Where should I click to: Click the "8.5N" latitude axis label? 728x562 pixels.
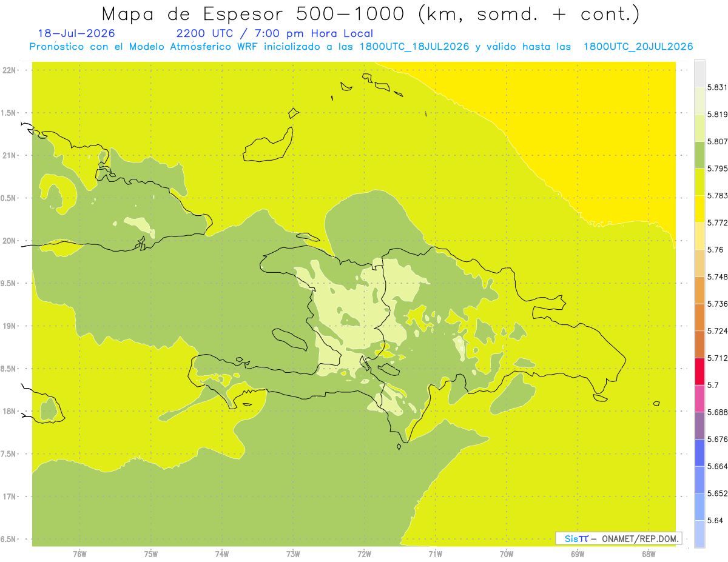pos(8,369)
